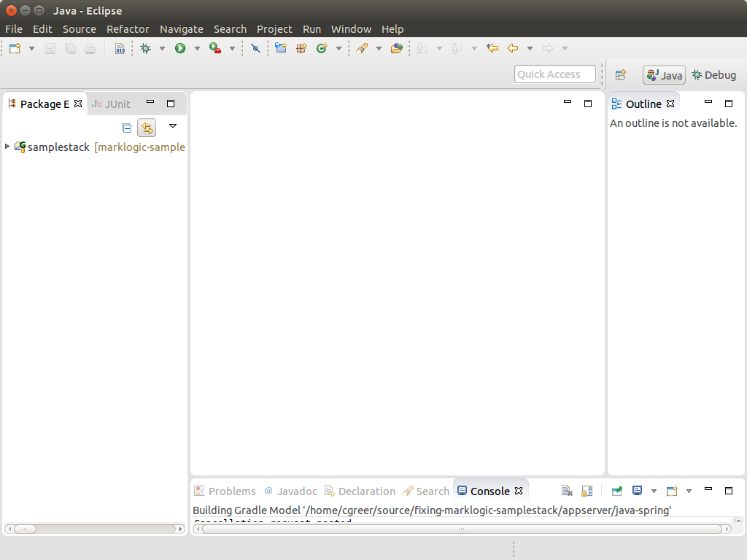Screen dimensions: 747x560
Task: Select the samplestack project
Action: coord(99,147)
